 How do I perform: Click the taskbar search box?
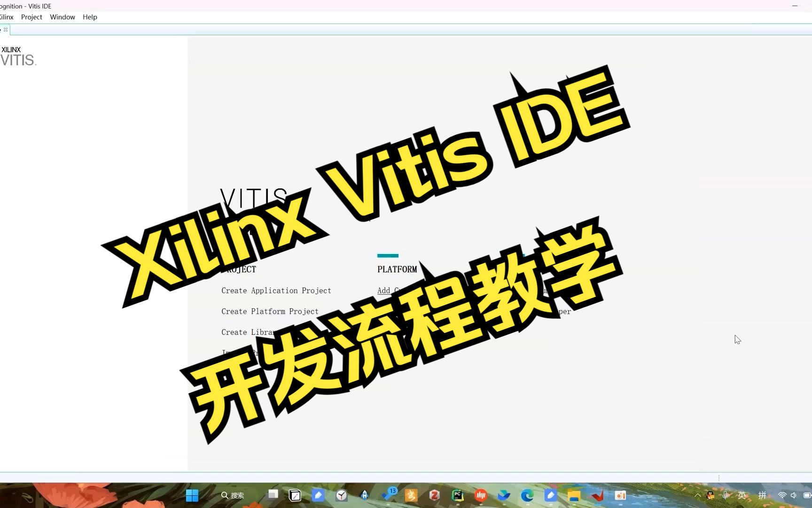[x=233, y=495]
